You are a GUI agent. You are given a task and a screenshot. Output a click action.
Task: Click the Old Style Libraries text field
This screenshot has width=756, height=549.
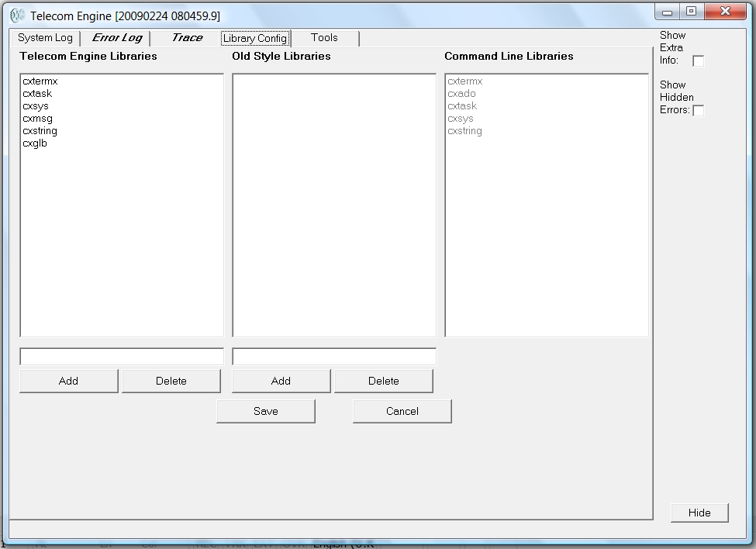334,357
